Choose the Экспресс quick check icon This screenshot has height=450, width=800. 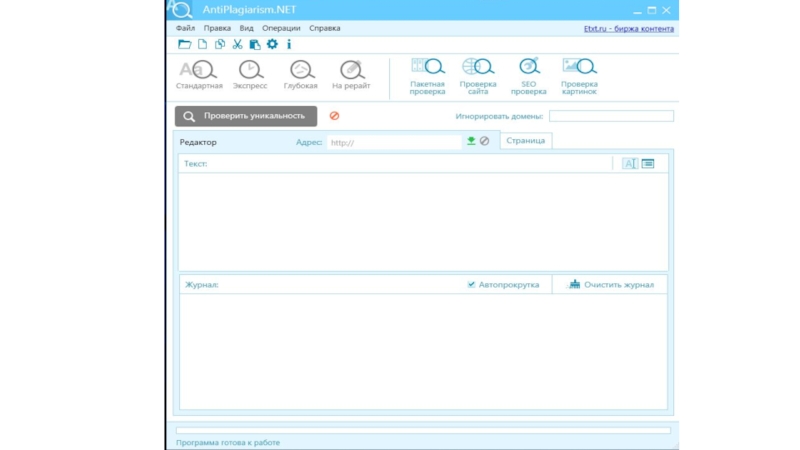pos(250,70)
